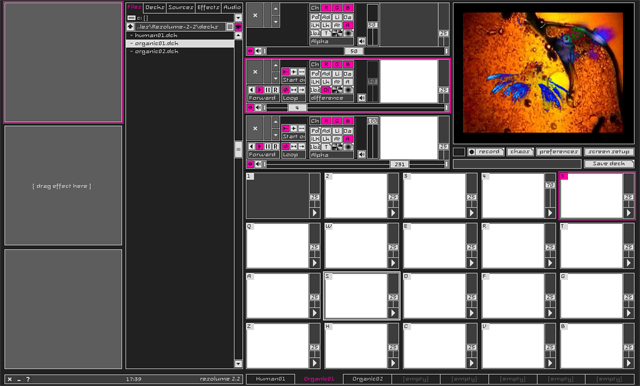
Task: Switch to the Effects tab
Action: click(x=208, y=7)
